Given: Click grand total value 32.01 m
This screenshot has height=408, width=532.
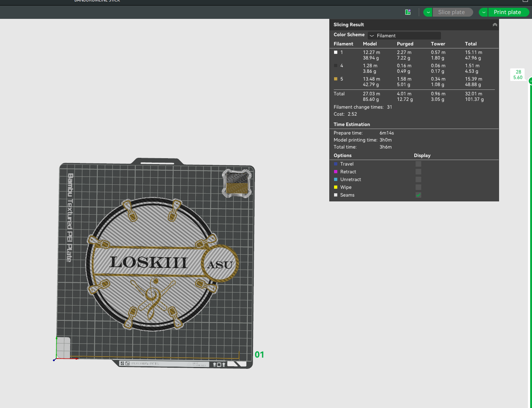Looking at the screenshot, I should point(474,94).
